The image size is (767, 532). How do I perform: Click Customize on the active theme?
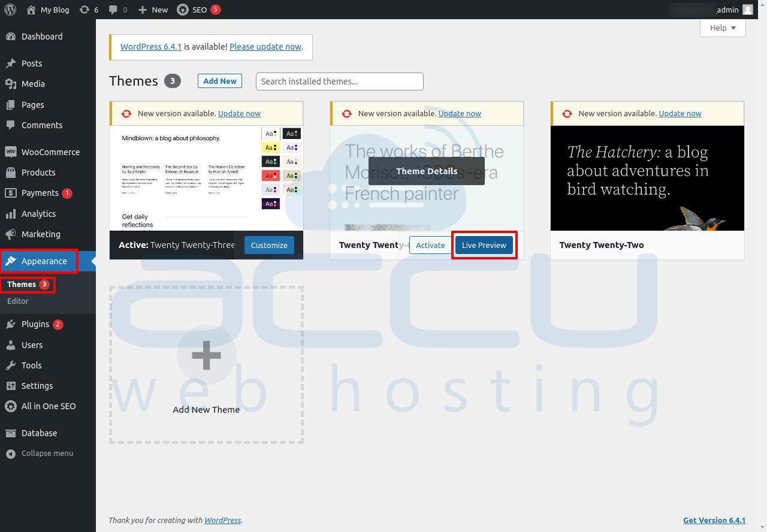tap(269, 245)
